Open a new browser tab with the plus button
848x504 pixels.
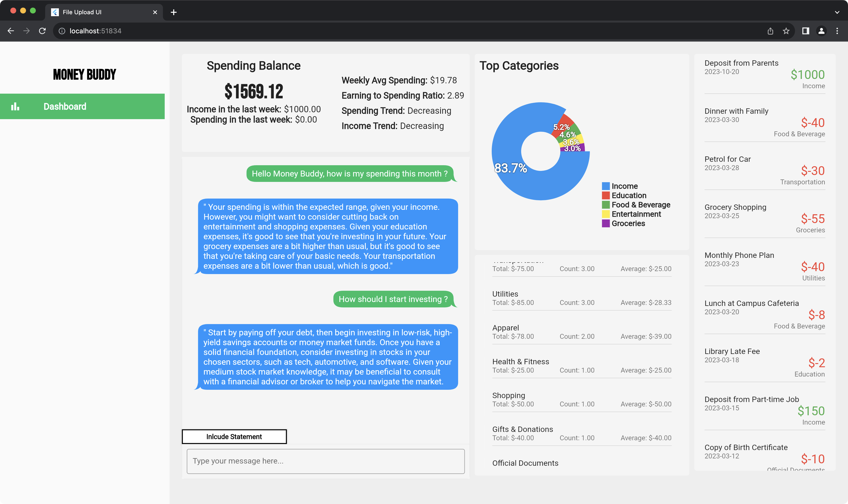(x=174, y=12)
